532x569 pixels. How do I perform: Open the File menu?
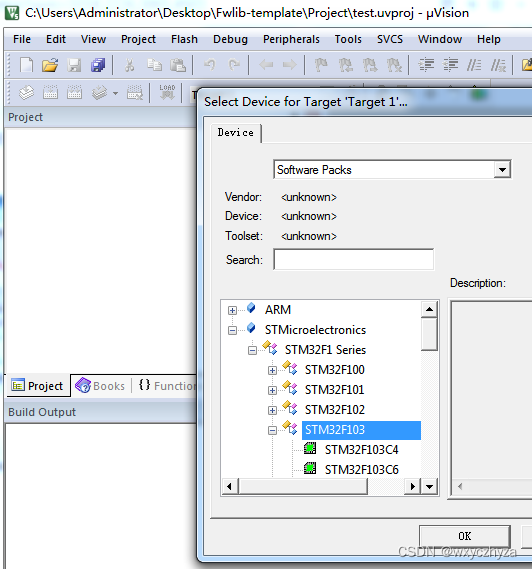[22, 39]
